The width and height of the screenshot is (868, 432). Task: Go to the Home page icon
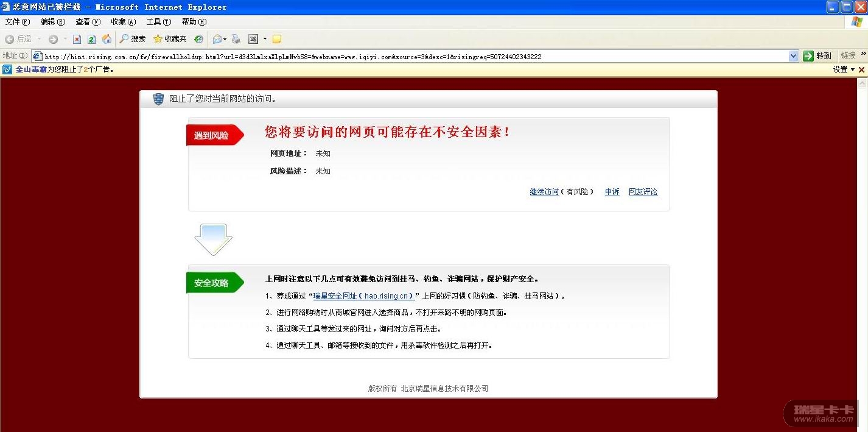tap(107, 39)
